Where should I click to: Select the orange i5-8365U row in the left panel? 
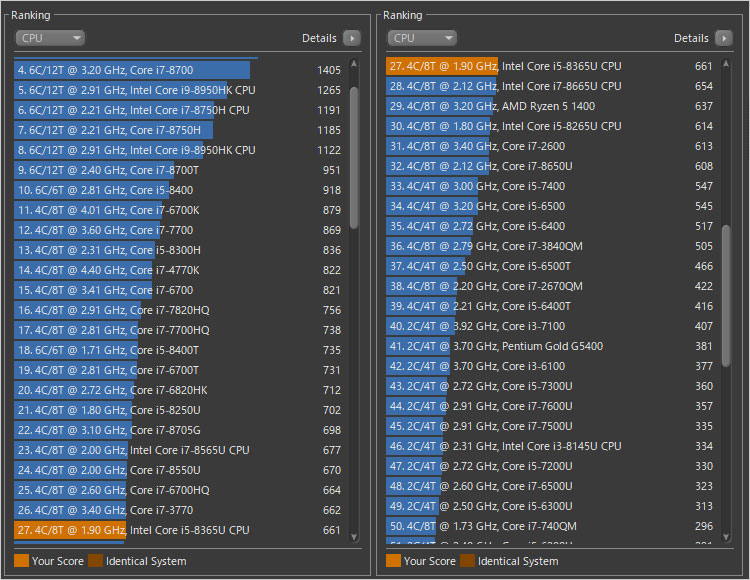(178, 530)
